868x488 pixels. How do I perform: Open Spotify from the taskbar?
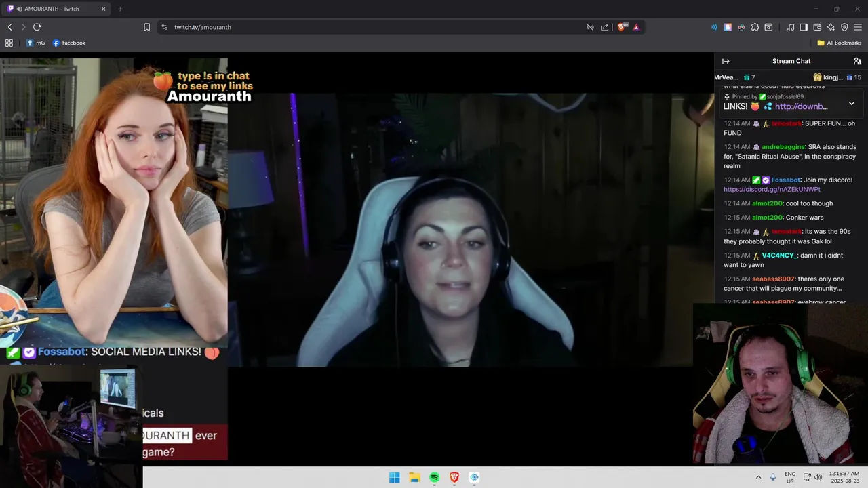tap(434, 477)
